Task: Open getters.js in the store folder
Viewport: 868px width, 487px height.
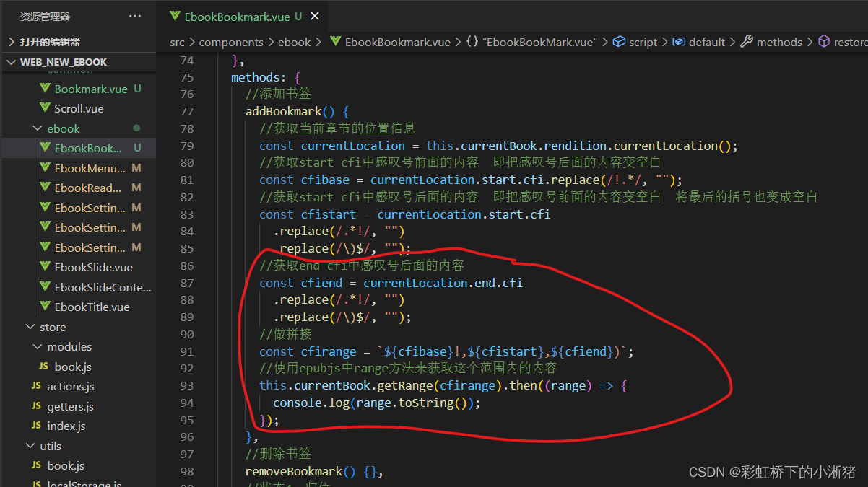Action: tap(70, 406)
